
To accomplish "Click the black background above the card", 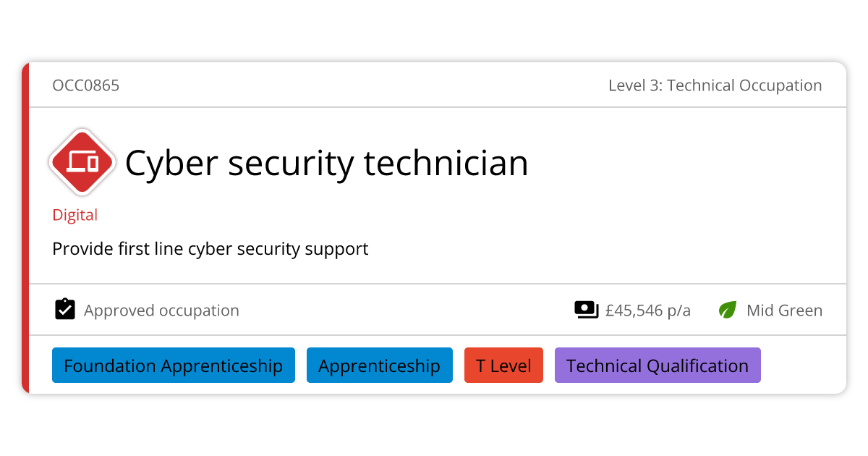I will coord(434,30).
